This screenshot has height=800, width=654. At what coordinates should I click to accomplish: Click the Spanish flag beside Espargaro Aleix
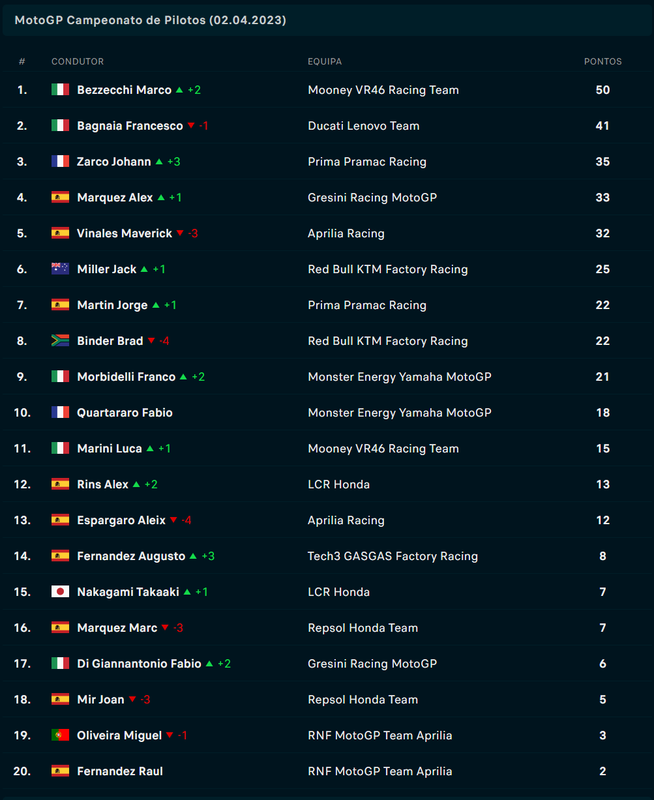60,520
